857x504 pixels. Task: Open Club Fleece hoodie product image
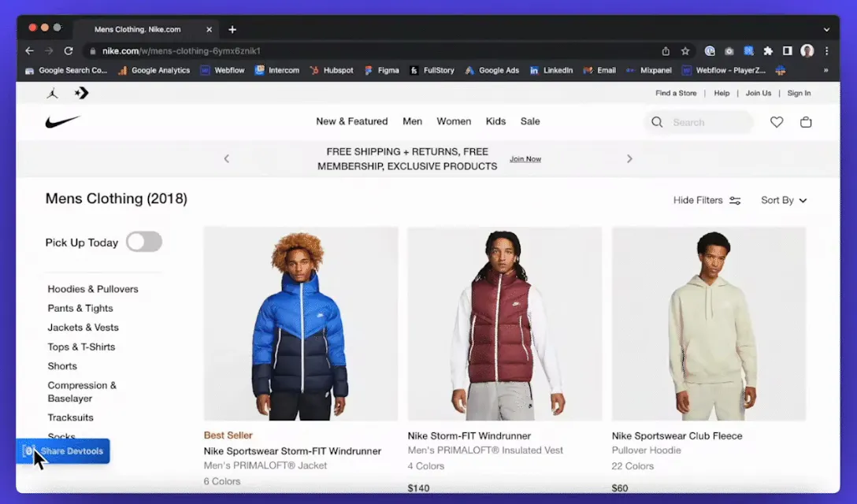(x=709, y=324)
